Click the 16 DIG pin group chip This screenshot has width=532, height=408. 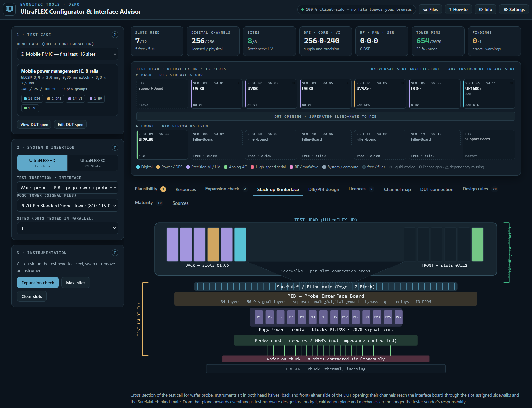[32, 99]
